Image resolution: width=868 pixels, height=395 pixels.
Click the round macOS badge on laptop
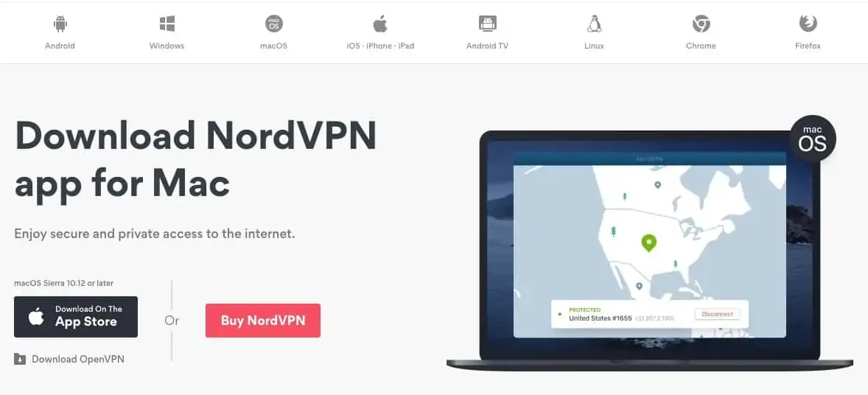(812, 139)
